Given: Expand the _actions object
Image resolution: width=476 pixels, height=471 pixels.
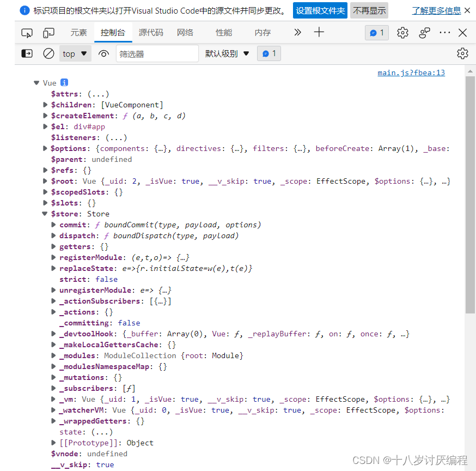Looking at the screenshot, I should [x=53, y=312].
